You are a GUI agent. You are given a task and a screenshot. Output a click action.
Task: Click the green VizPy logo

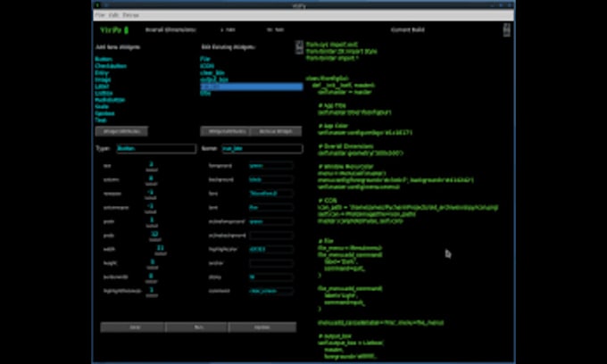coord(114,29)
